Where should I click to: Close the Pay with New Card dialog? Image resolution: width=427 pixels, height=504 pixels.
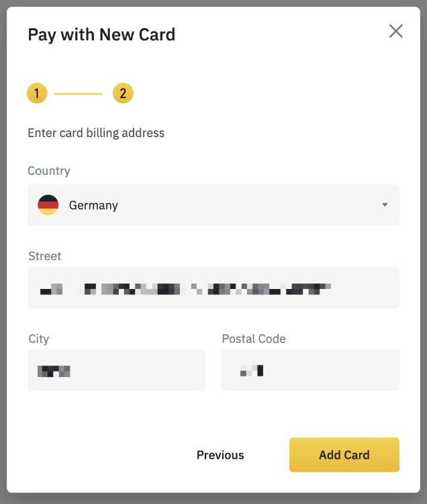point(396,31)
